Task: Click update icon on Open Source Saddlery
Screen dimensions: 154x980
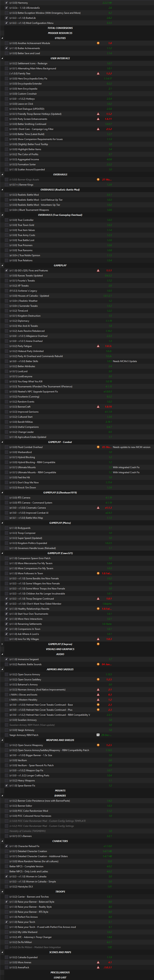Action: point(98,680)
